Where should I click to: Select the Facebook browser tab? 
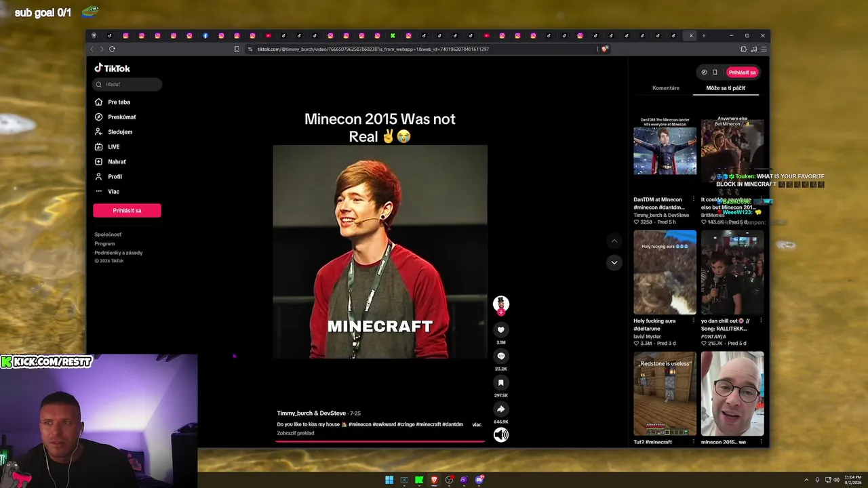pyautogui.click(x=205, y=35)
